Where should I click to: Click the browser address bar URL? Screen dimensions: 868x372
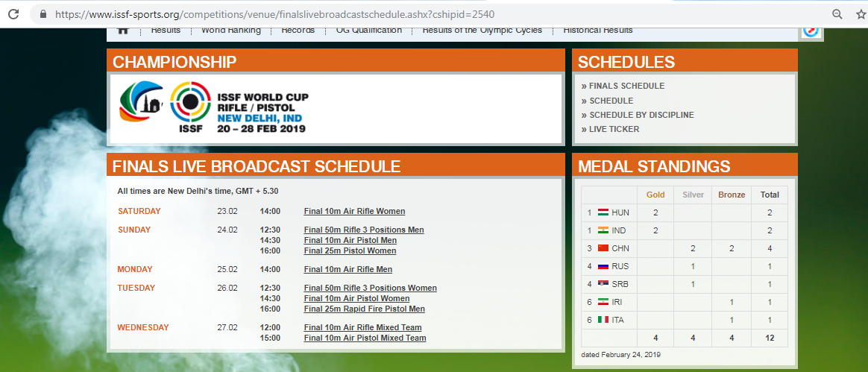pos(274,14)
